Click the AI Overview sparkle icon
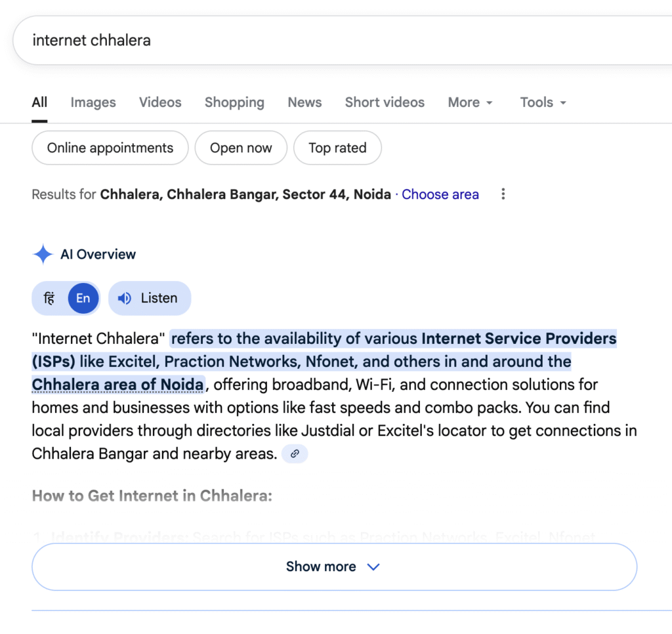The width and height of the screenshot is (672, 634). click(43, 255)
